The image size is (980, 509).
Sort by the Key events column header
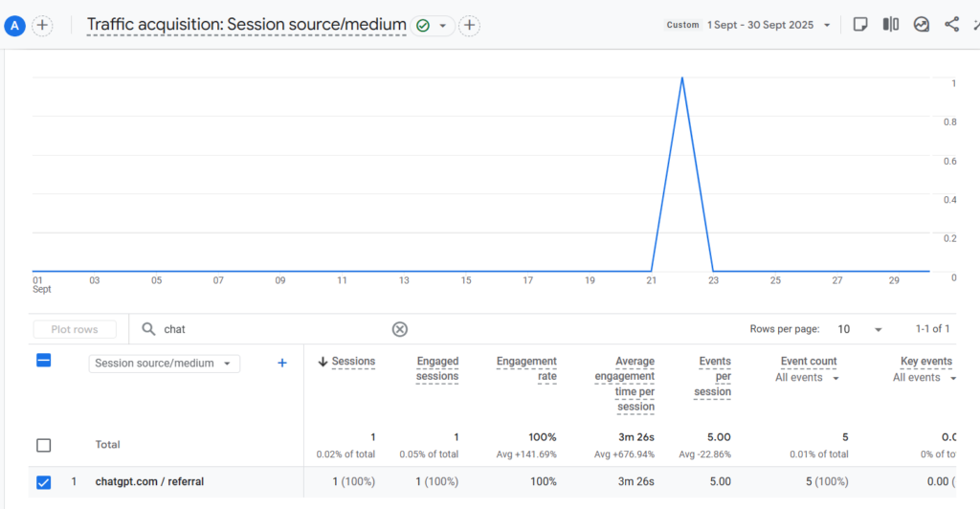(926, 362)
